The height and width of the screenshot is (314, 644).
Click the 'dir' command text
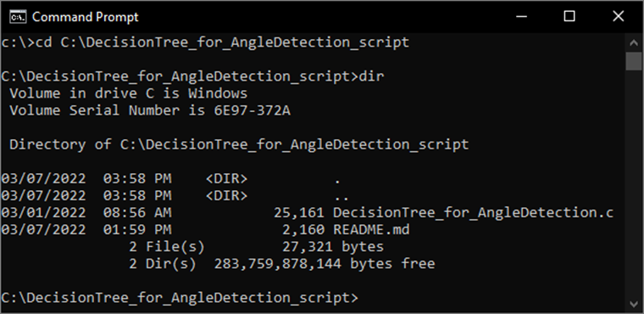371,76
